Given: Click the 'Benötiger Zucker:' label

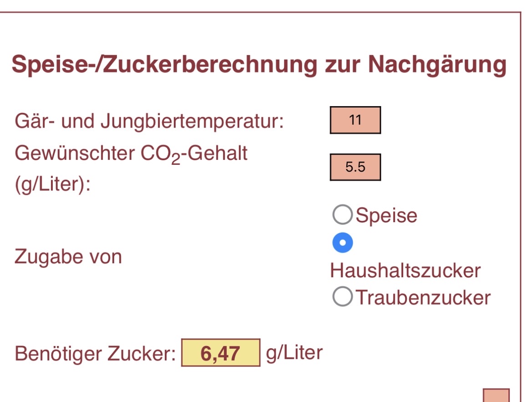Looking at the screenshot, I should click(x=95, y=354).
